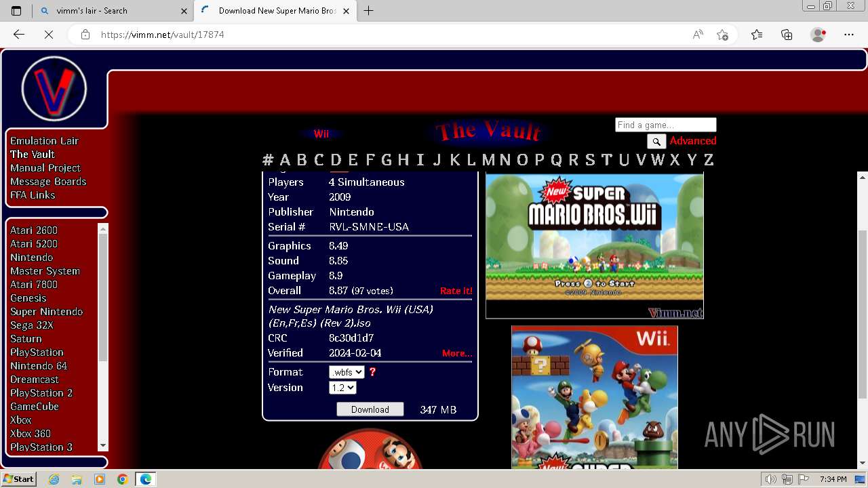View site information lock icon
868x488 pixels.
(x=85, y=35)
